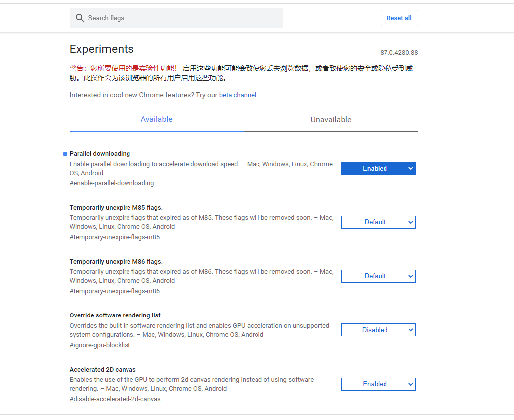
Task: Focus the Search flags input field
Action: coord(176,18)
